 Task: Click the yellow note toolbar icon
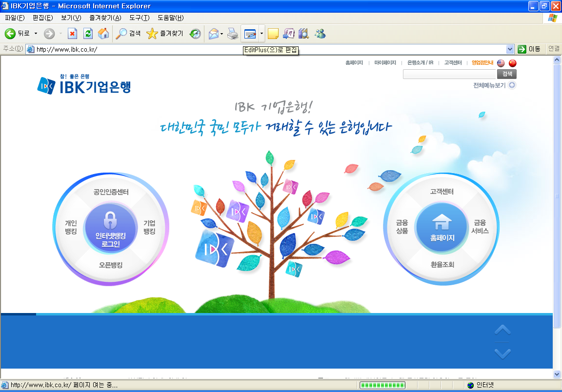pyautogui.click(x=273, y=34)
